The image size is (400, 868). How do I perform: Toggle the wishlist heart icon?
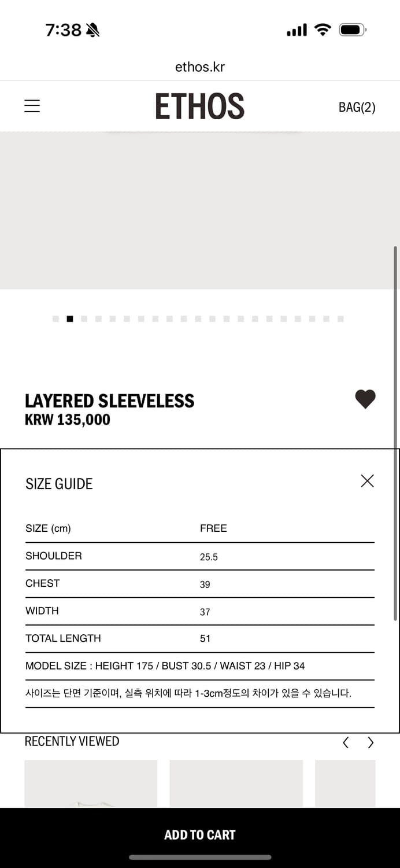point(365,399)
